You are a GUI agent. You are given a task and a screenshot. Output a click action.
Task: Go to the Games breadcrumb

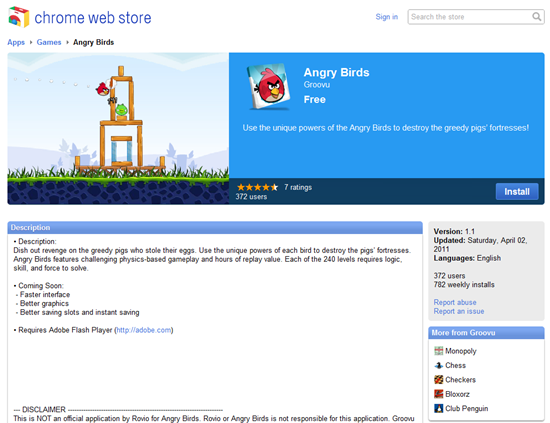point(49,42)
